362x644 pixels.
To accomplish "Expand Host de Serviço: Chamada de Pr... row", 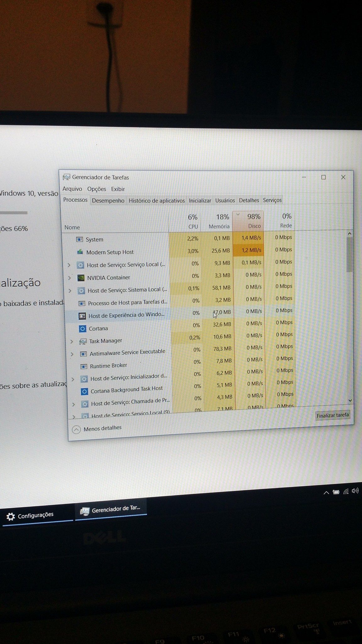I will pyautogui.click(x=73, y=405).
